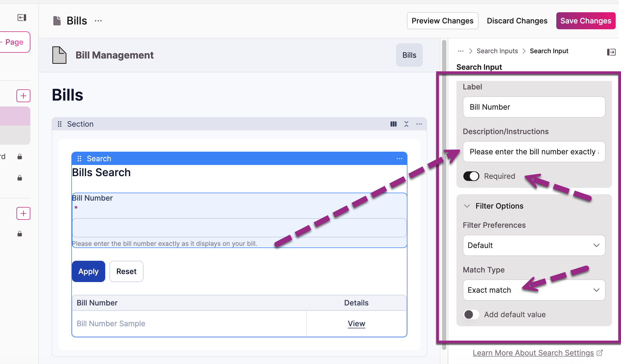621x364 pixels.
Task: Disable the Required toggle
Action: point(471,176)
